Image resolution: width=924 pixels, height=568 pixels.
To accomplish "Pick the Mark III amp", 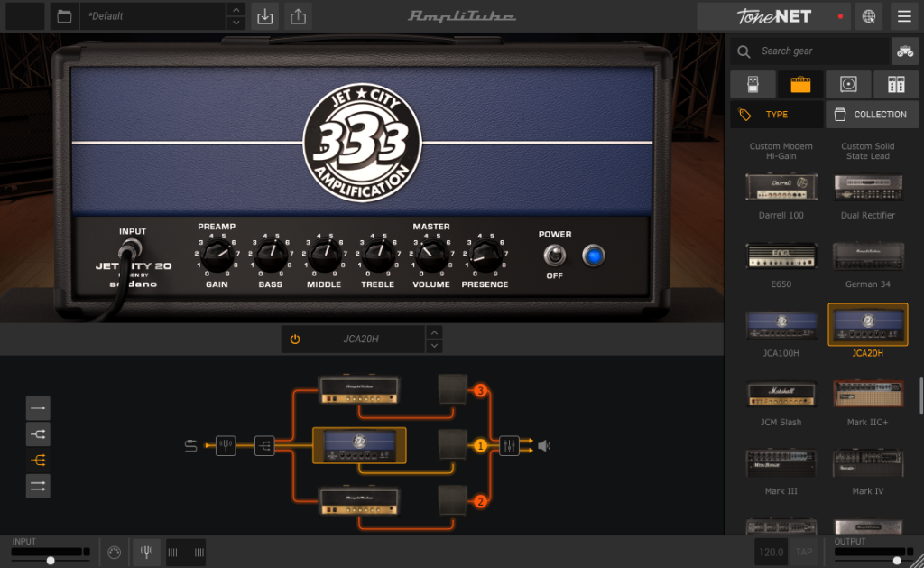I will point(781,463).
